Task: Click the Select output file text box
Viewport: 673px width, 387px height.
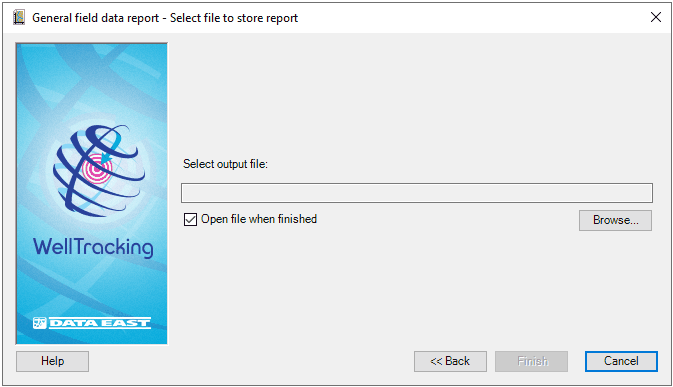Action: 417,193
